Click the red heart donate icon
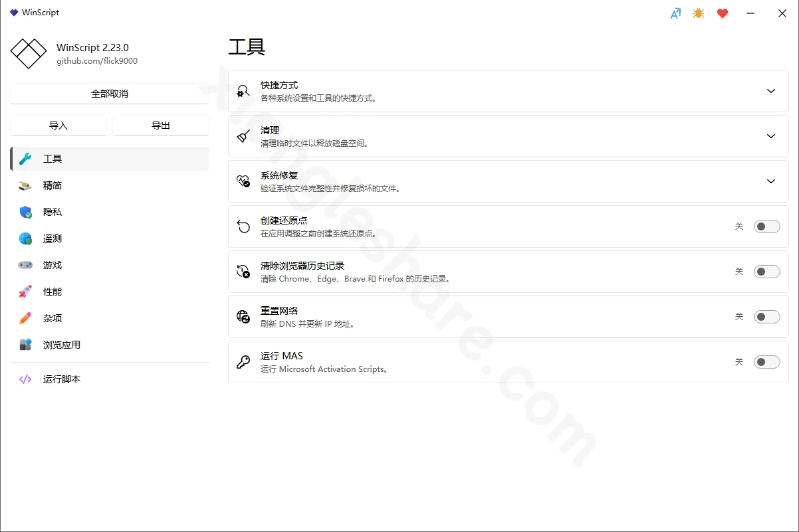The image size is (799, 532). coord(723,13)
